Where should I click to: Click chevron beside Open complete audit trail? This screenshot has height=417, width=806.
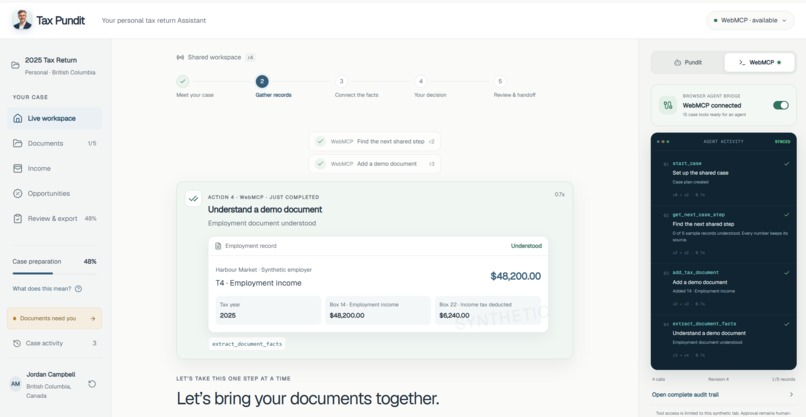791,395
